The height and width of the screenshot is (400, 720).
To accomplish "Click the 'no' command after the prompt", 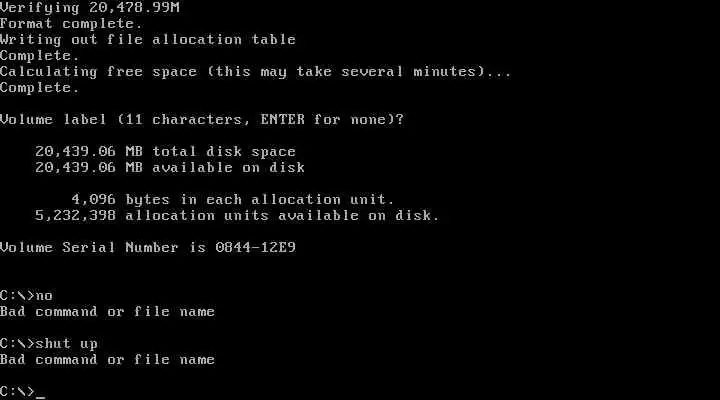I will pos(44,296).
